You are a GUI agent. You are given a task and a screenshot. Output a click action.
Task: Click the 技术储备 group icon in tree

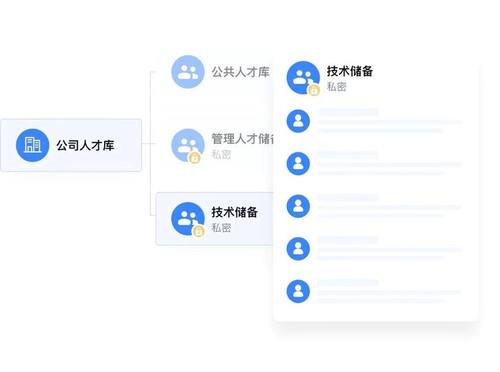click(x=188, y=219)
